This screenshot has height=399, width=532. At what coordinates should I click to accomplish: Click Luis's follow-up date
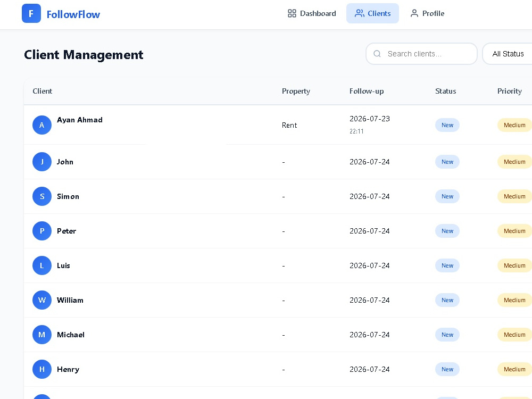click(370, 265)
